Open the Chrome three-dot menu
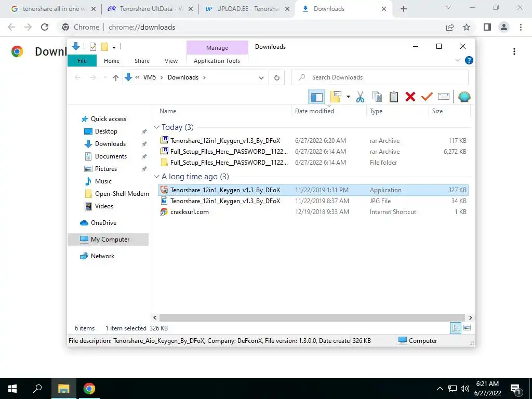532x399 pixels. click(521, 27)
